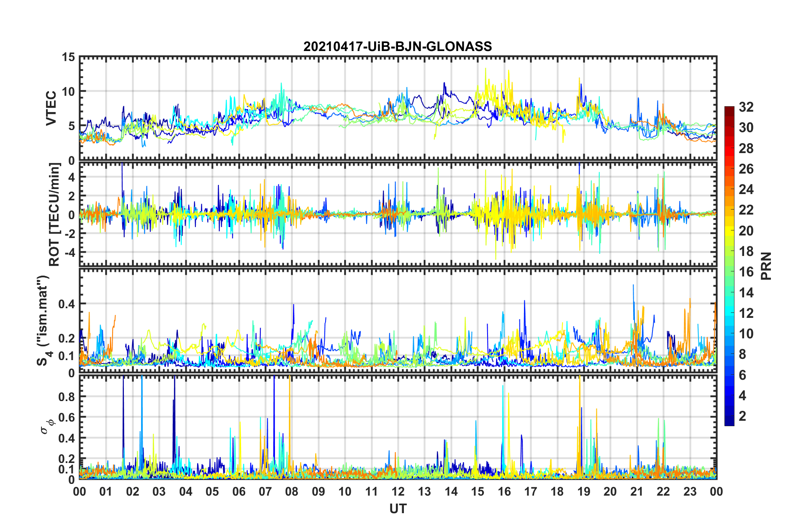The image size is (796, 532).
Task: Click UT axis tick label 16
Action: point(504,491)
